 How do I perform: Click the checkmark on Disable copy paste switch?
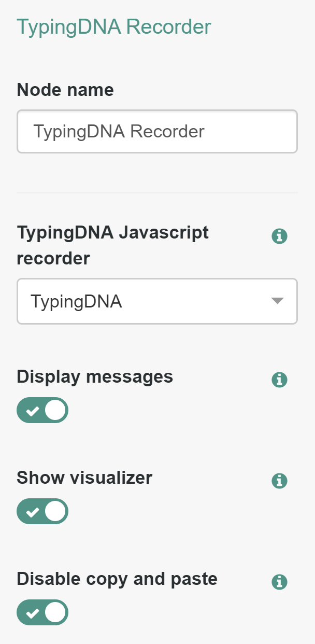(x=33, y=612)
